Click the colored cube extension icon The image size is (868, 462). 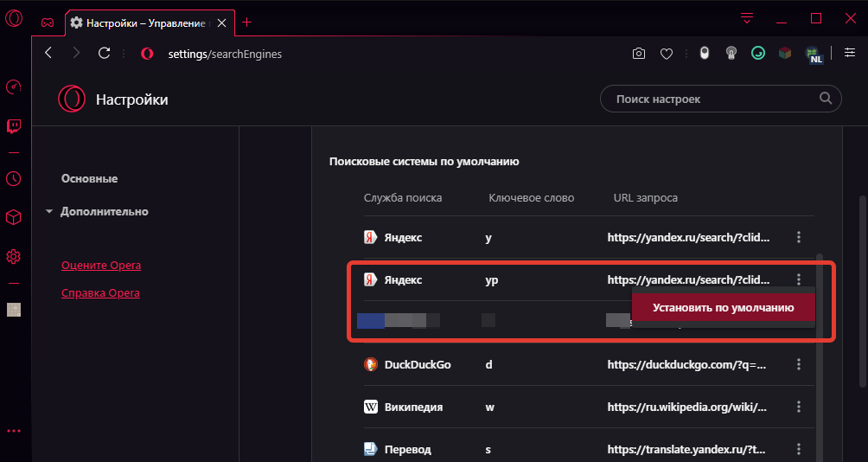(785, 53)
